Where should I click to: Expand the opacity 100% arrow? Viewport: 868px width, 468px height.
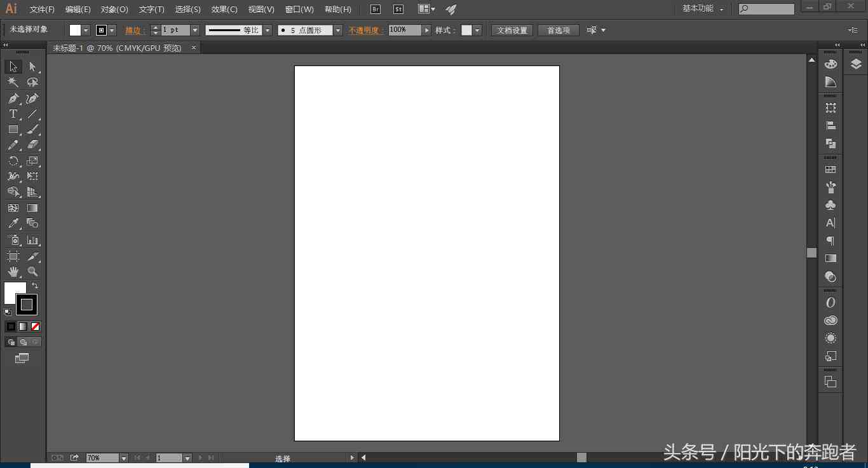coord(426,31)
